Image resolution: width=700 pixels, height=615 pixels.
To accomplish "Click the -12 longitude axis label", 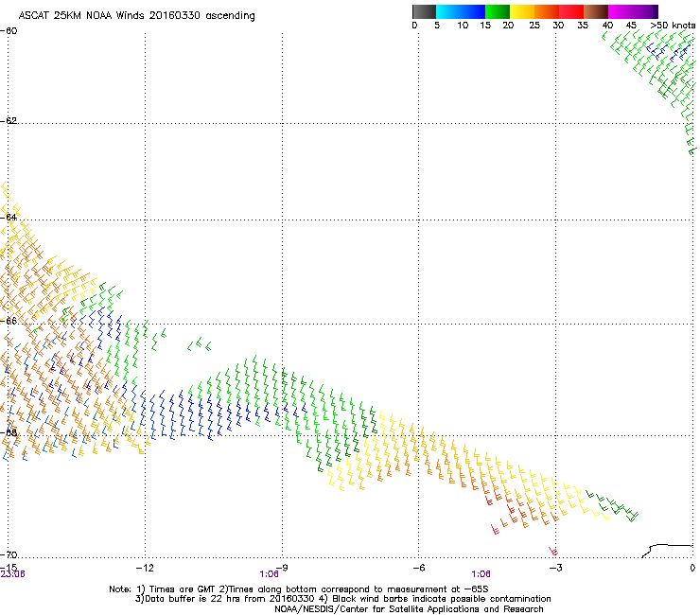I will click(x=145, y=568).
